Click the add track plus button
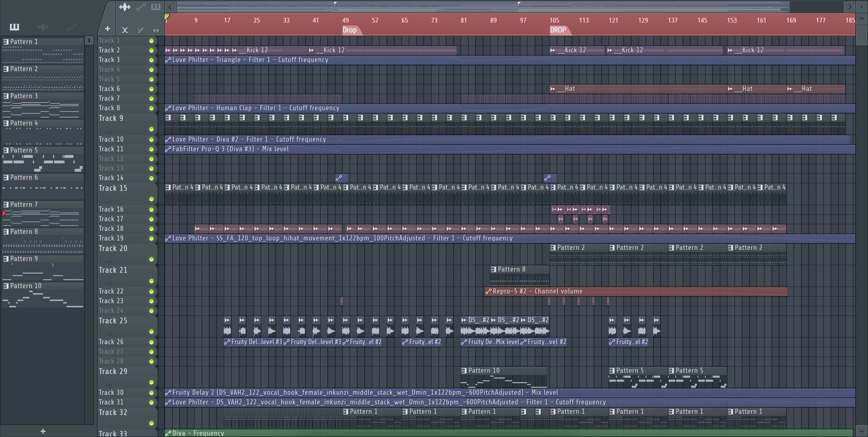Screen dimensions: 868x437 [x=108, y=29]
